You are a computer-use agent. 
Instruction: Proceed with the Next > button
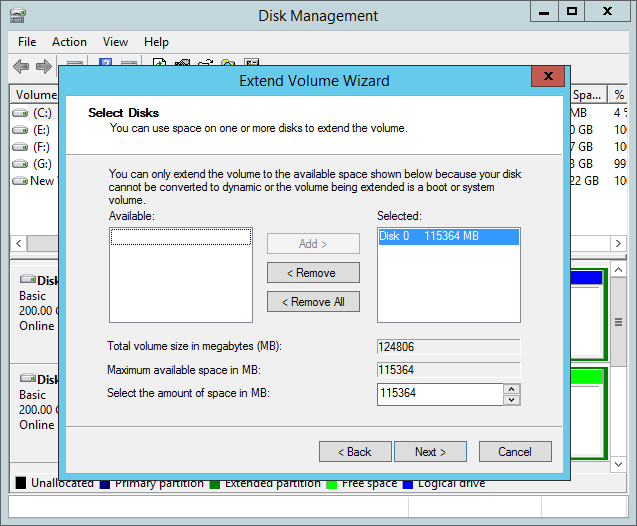pos(430,452)
